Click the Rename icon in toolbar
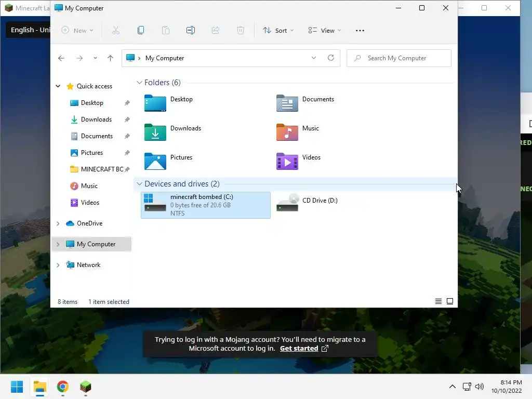This screenshot has height=399, width=532. [191, 31]
